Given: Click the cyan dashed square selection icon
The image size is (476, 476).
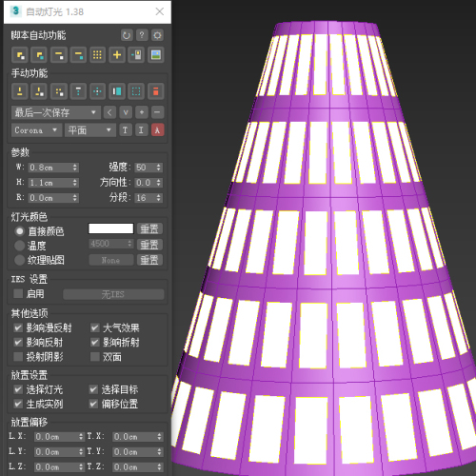Looking at the screenshot, I should (136, 91).
